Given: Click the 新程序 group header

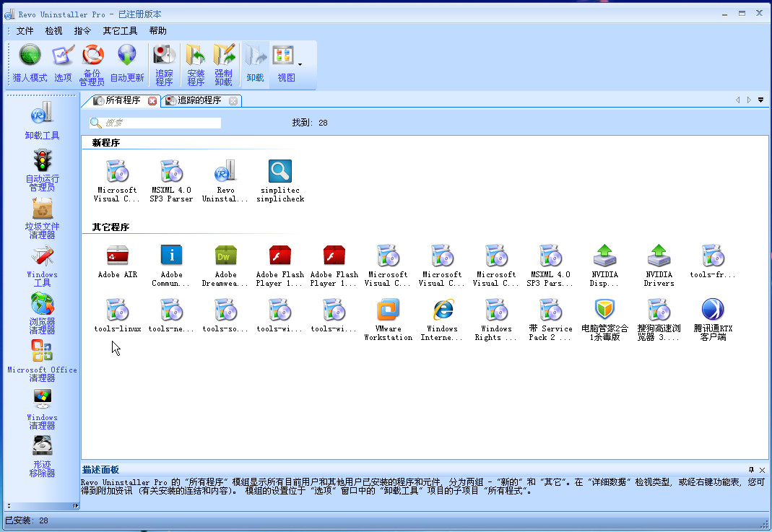Looking at the screenshot, I should (x=106, y=143).
